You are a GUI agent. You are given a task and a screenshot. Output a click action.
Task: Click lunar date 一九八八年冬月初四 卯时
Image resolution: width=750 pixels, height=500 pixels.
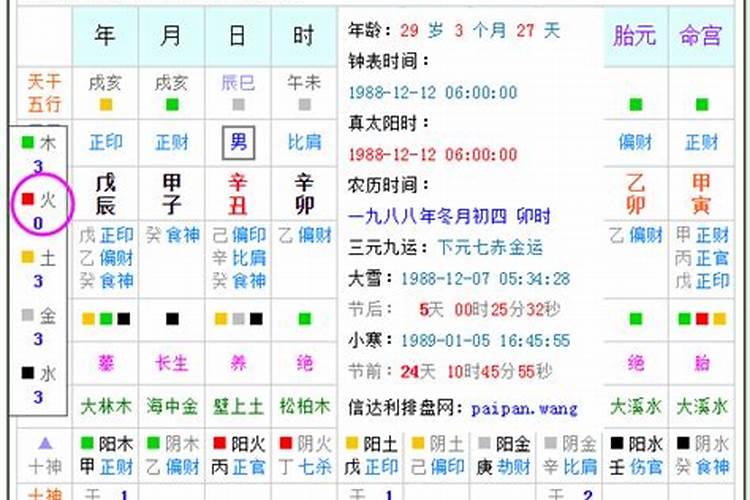450,217
